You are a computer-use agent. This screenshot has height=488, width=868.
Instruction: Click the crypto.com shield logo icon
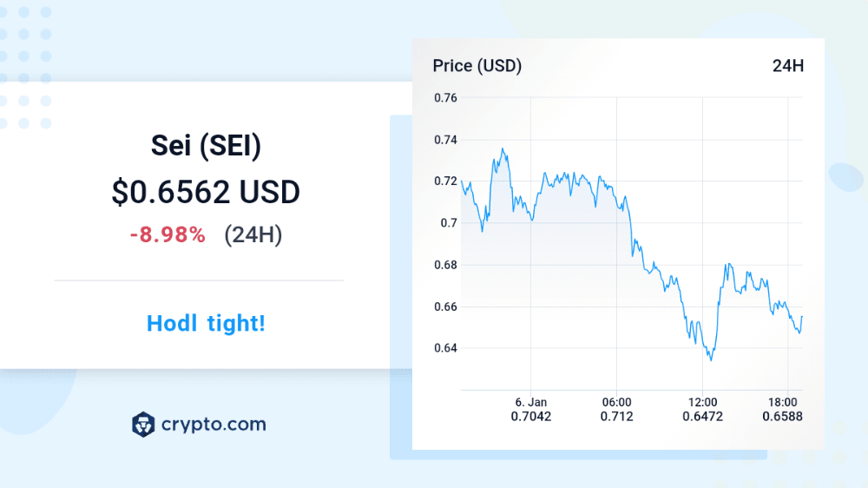[142, 425]
